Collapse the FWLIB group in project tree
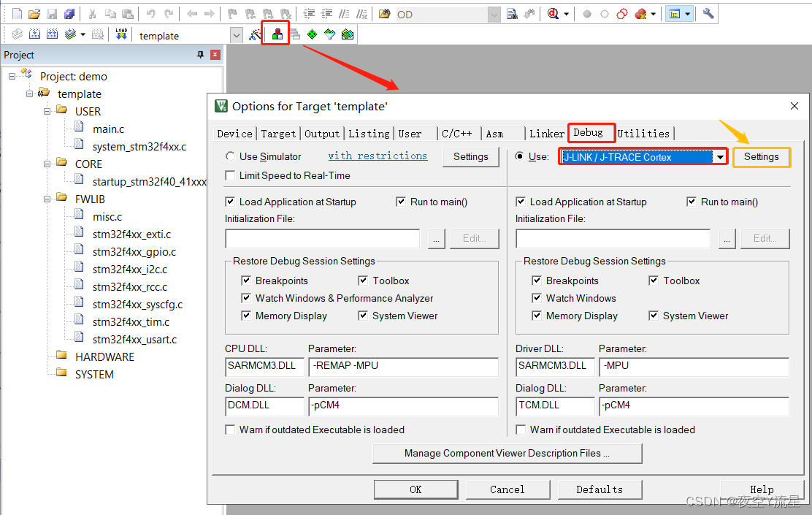 47,199
